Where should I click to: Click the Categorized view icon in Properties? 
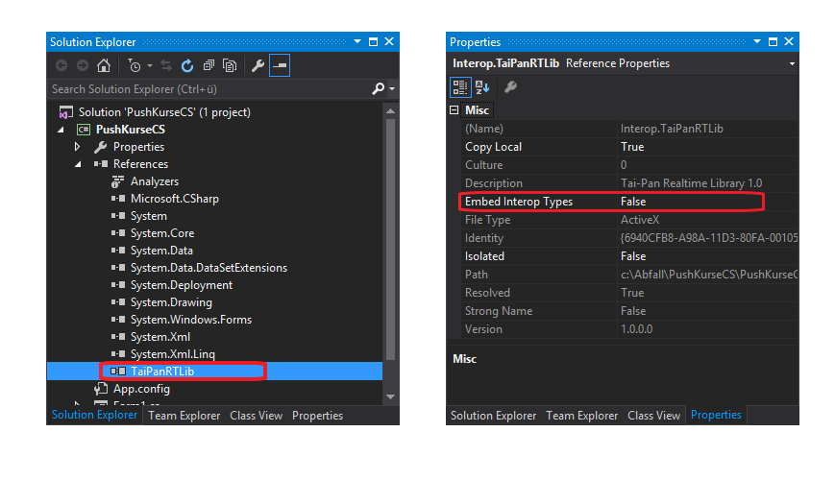tap(460, 87)
